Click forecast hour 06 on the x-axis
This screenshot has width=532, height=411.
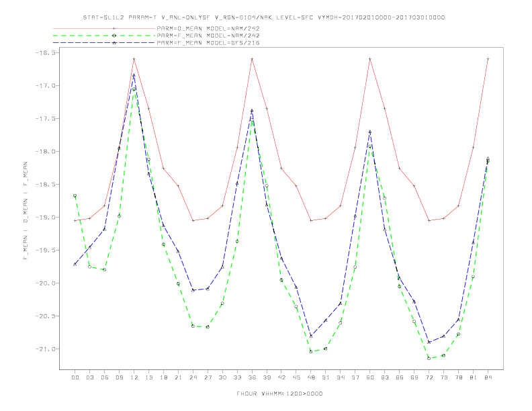point(105,377)
